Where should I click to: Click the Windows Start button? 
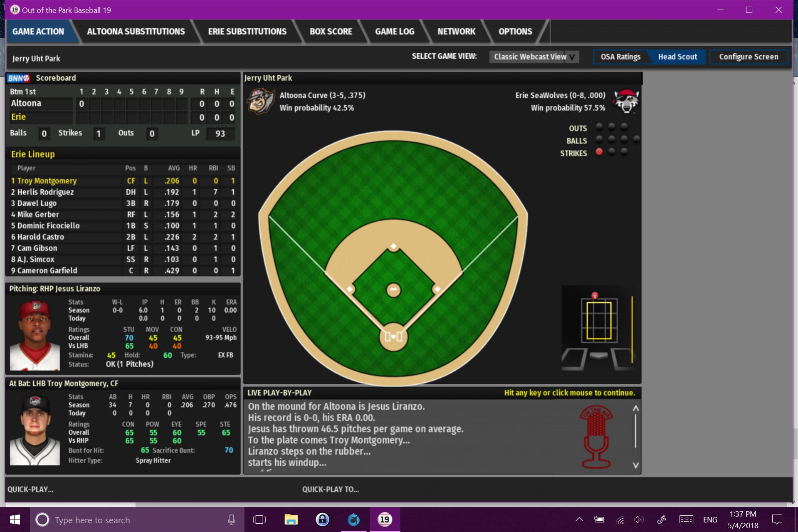coord(15,520)
